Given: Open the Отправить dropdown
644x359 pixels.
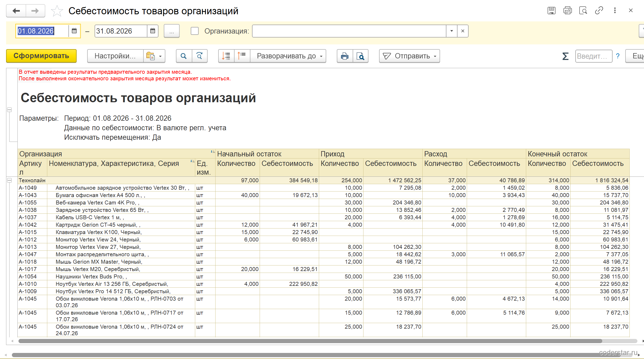Looking at the screenshot, I should pyautogui.click(x=409, y=56).
